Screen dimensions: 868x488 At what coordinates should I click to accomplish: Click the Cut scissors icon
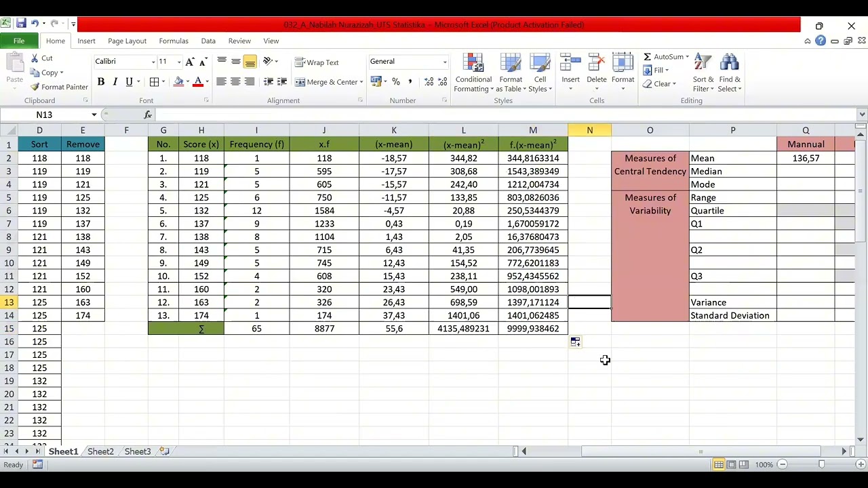coord(35,58)
